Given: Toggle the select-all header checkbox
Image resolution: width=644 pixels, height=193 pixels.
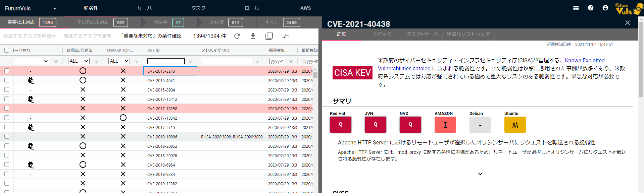Looking at the screenshot, I should pos(7,50).
